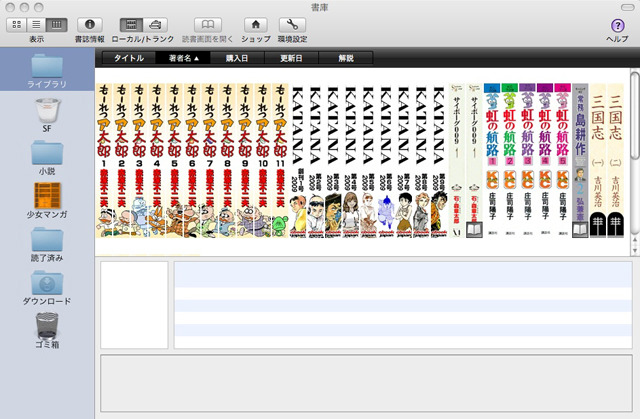The image size is (640, 419).
Task: Sort by 購入日 column
Action: 237,58
